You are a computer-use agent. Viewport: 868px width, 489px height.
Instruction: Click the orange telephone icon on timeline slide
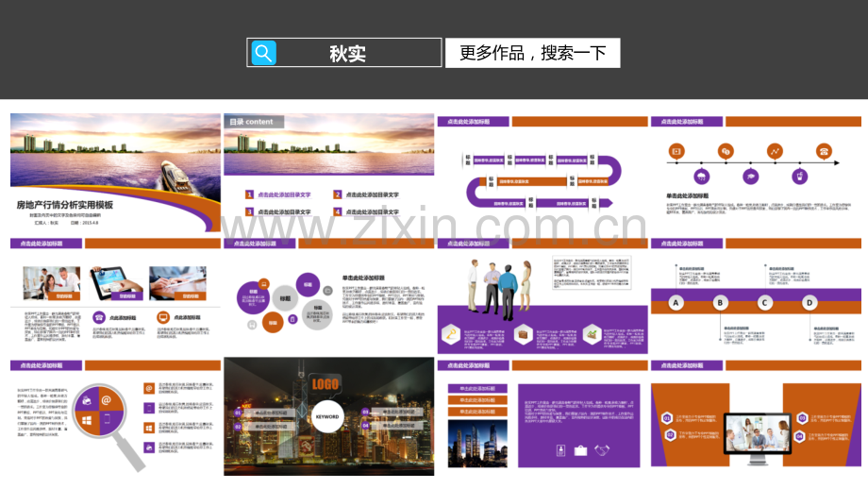pos(823,151)
